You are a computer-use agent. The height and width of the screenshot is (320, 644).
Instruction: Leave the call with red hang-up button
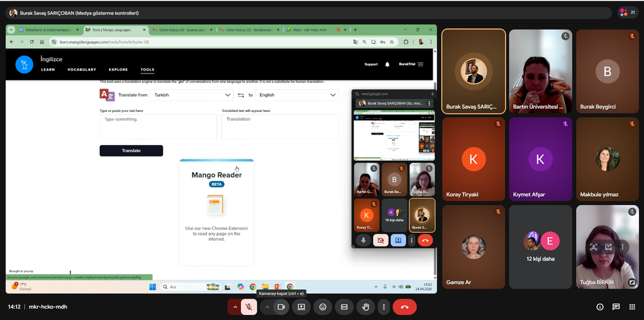tap(404, 307)
